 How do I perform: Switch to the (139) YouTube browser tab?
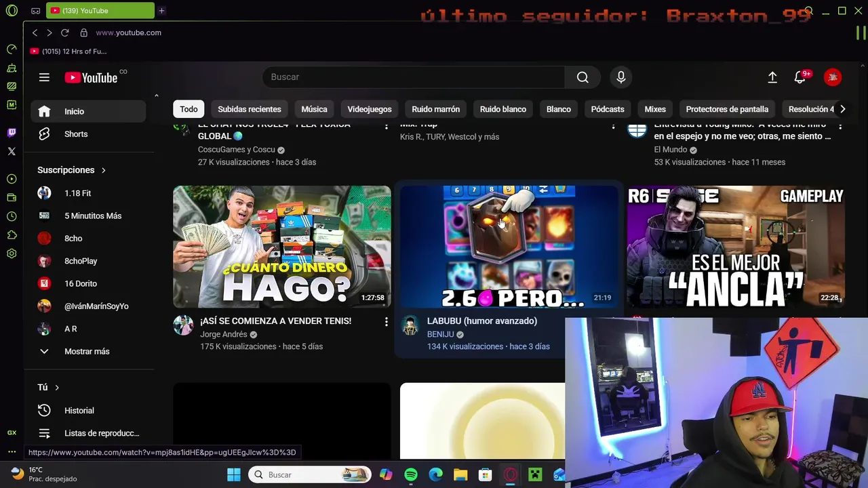click(100, 11)
